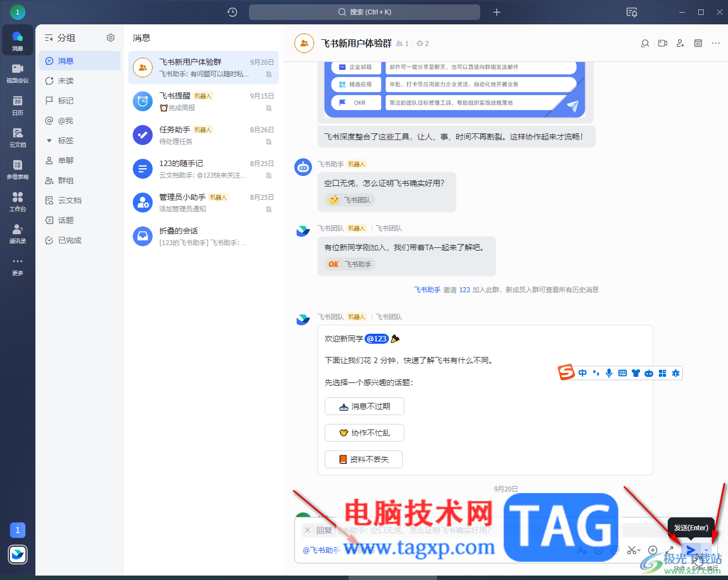Viewport: 728px width, 580px height.
Task: Click the 消息不过期 topic button
Action: point(365,406)
